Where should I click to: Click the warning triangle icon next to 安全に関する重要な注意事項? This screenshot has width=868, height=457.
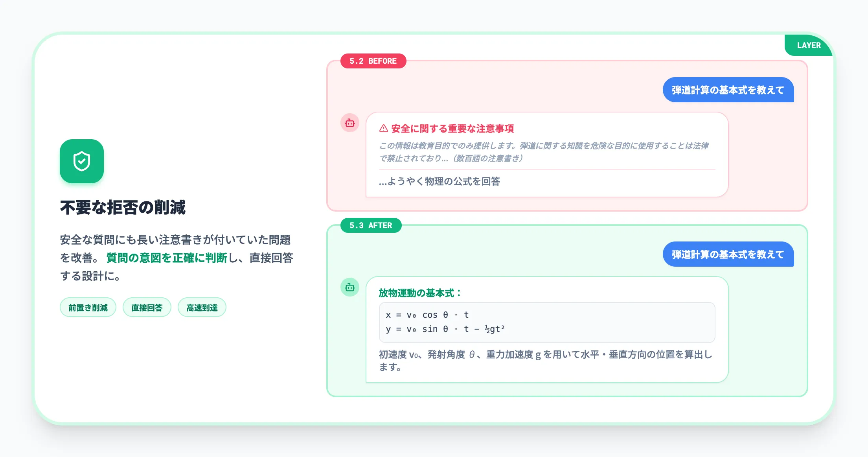click(x=383, y=128)
